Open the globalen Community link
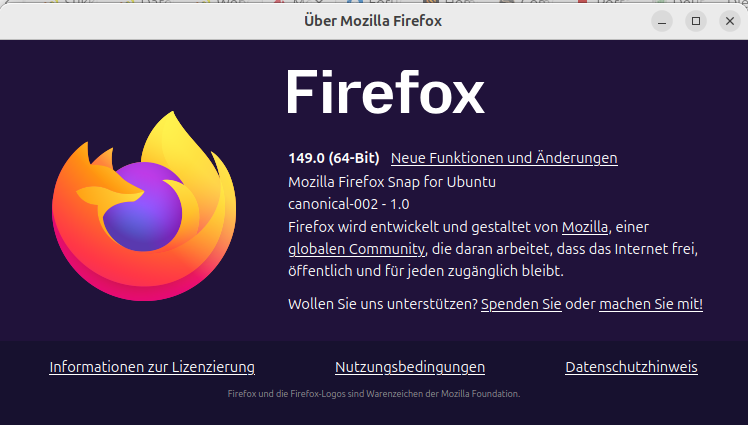Viewport: 748px width, 425px height. 357,249
